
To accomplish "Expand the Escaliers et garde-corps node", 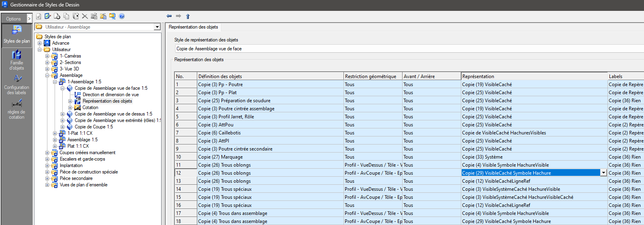I will [x=47, y=159].
